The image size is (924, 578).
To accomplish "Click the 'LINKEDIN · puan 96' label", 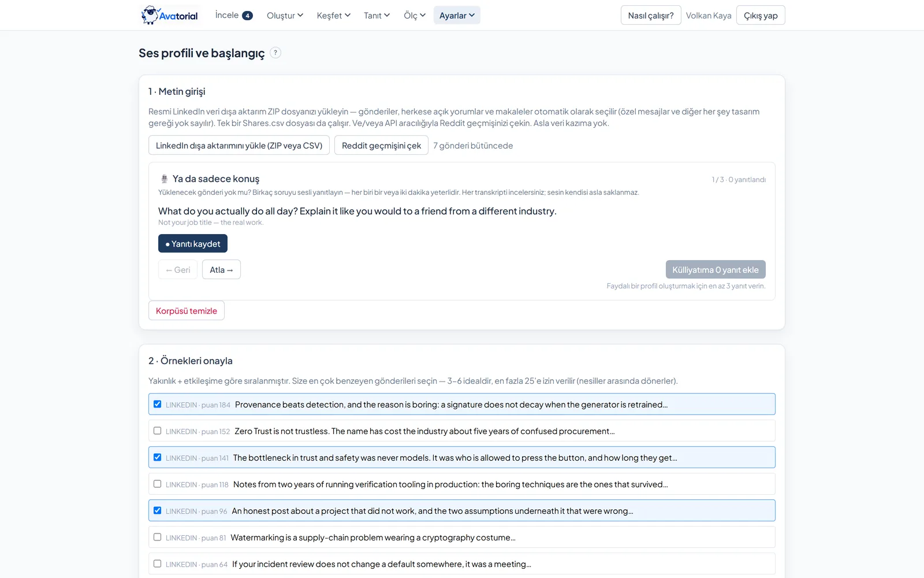I will 196,512.
